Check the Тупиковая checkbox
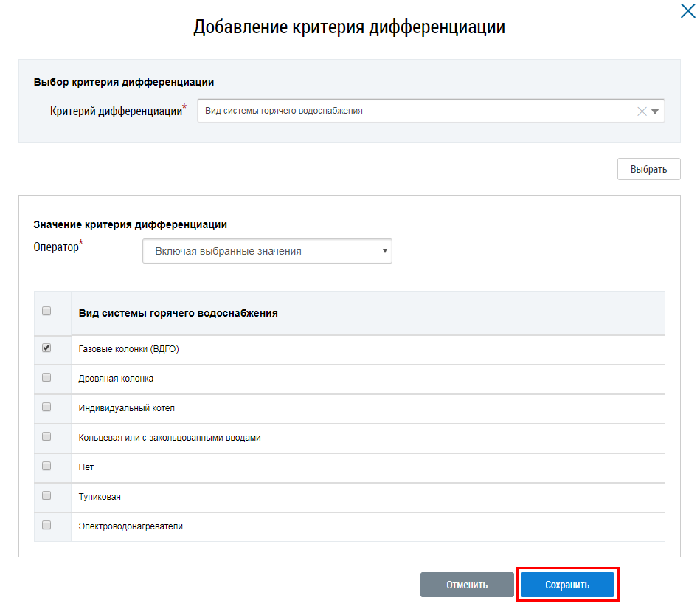 (x=46, y=496)
